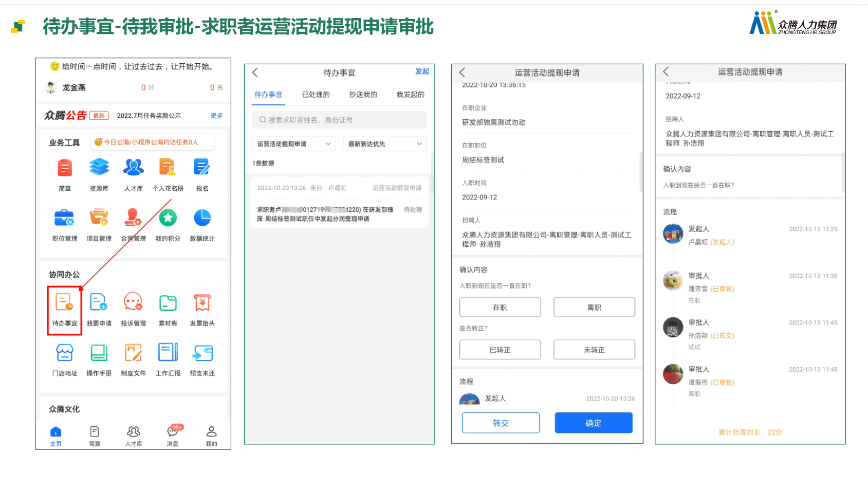Open 投诉管理 icon
The width and height of the screenshot is (868, 486).
[133, 302]
